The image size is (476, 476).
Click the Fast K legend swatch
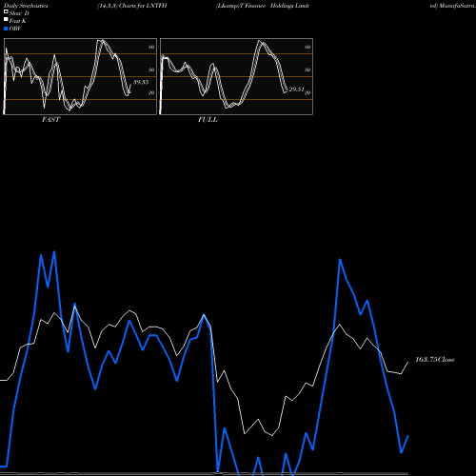(6, 19)
